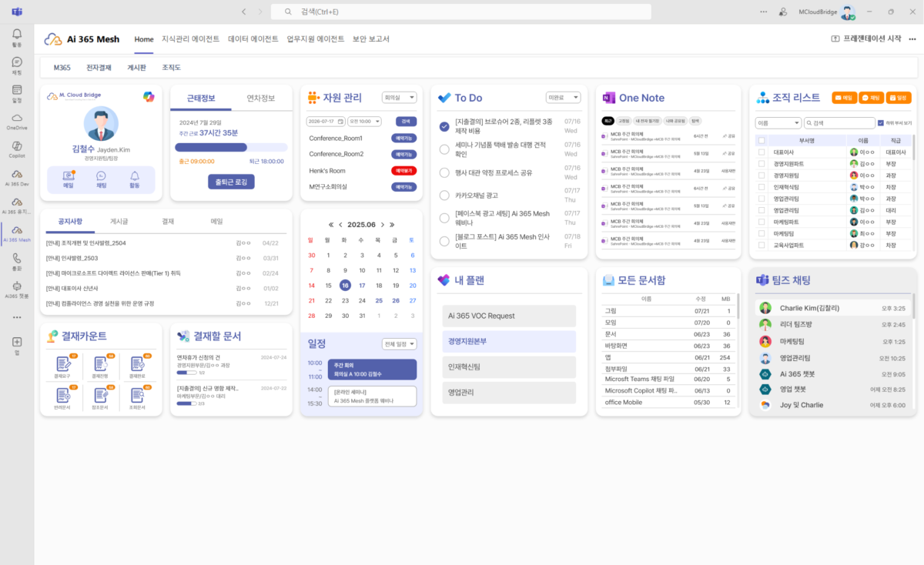Open 반려문서 icon in 결재카운트

(x=62, y=397)
